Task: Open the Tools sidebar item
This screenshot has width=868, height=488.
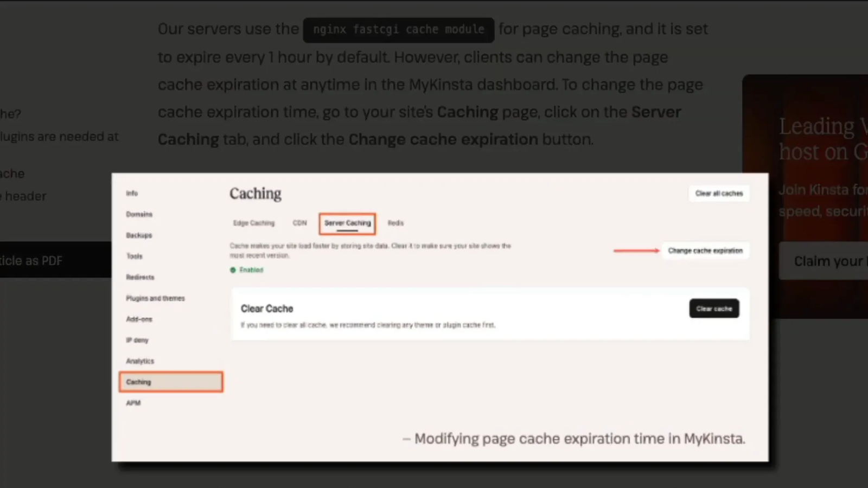Action: click(x=135, y=256)
